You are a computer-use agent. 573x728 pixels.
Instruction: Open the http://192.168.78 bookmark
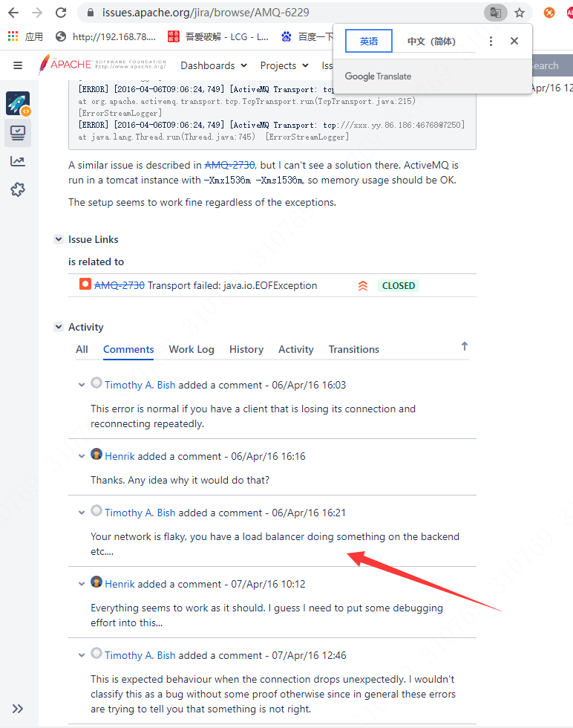(105, 36)
